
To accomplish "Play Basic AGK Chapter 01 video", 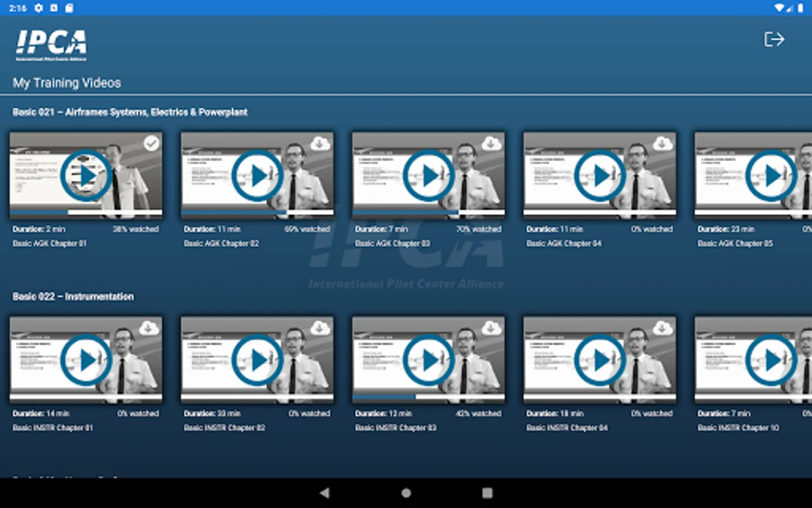I will [86, 176].
